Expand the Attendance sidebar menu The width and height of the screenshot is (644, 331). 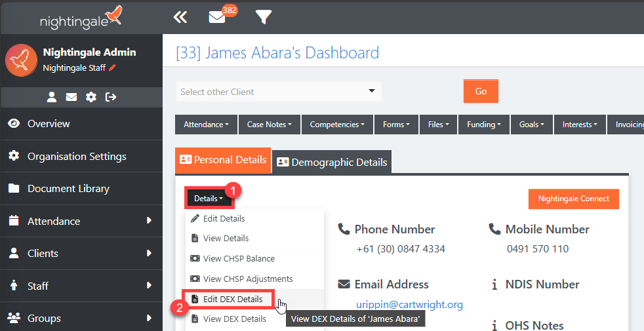click(x=81, y=221)
